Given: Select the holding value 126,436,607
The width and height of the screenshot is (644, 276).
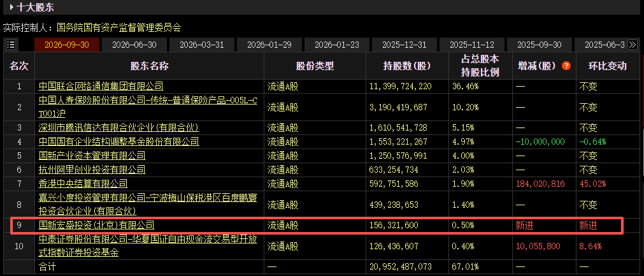Looking at the screenshot, I should 394,247.
